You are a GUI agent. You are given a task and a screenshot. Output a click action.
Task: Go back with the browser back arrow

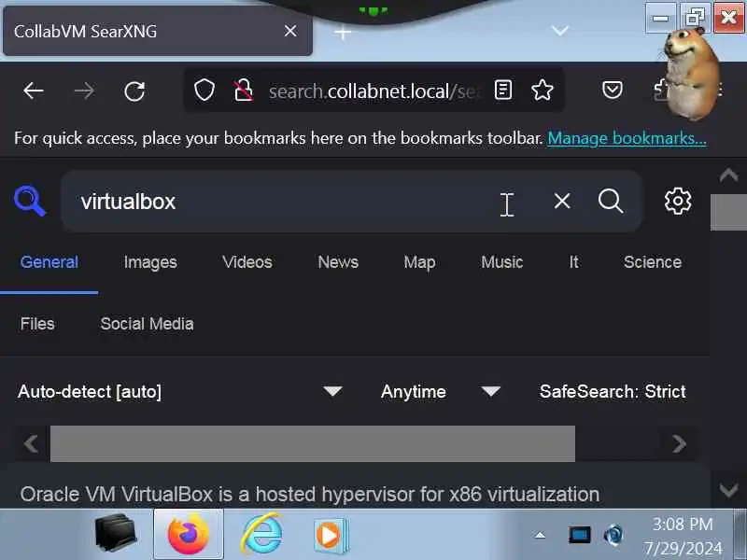pos(34,91)
